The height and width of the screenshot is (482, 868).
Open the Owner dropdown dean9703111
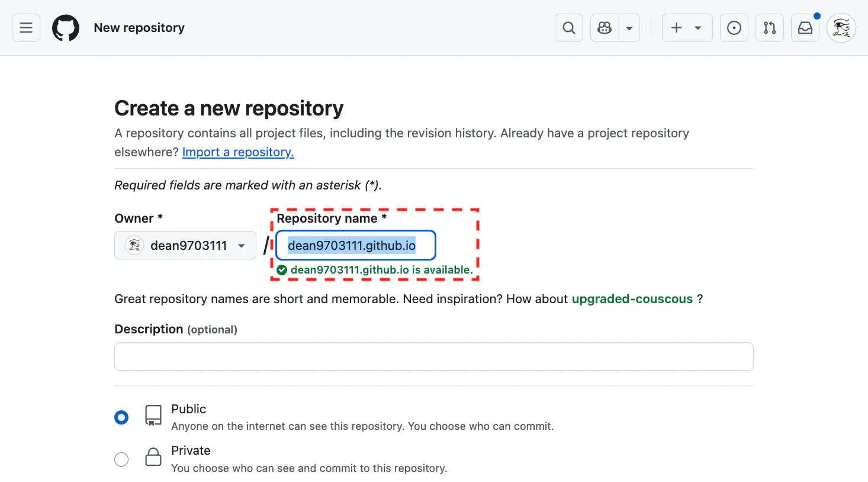click(185, 245)
